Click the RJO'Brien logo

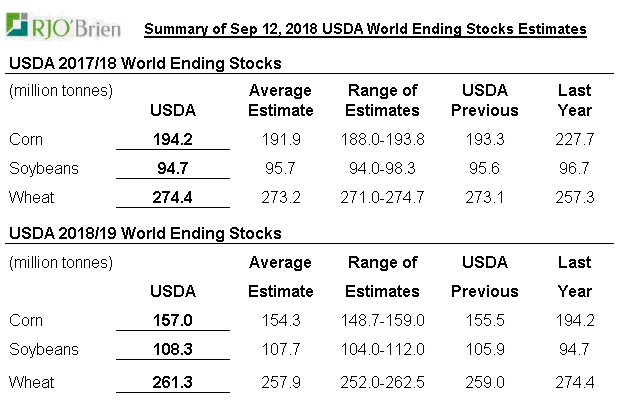tap(64, 27)
